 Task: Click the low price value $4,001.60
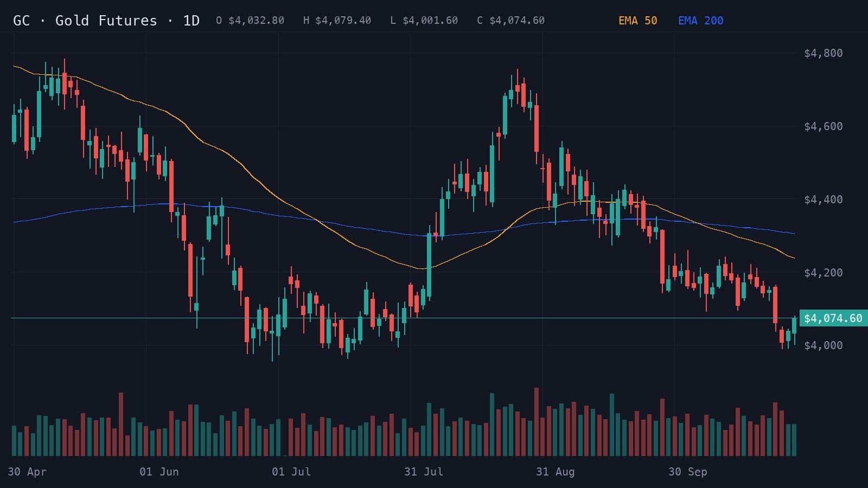[430, 21]
